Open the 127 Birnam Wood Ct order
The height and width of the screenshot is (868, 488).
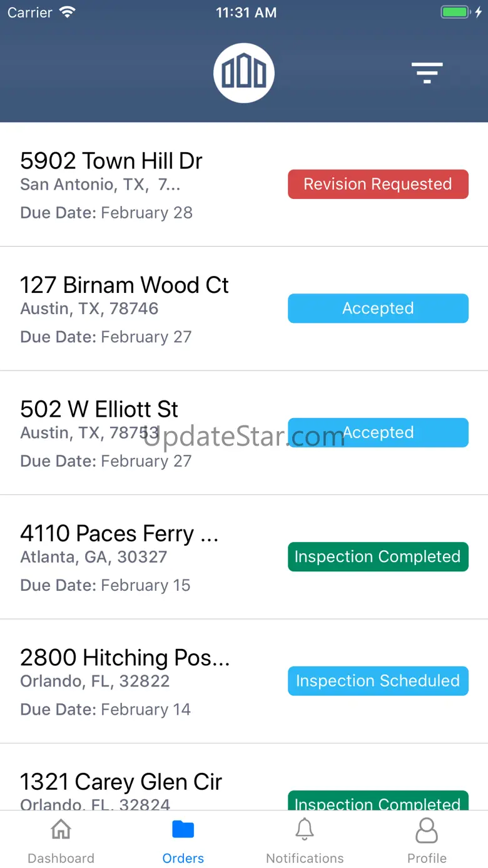[125, 285]
